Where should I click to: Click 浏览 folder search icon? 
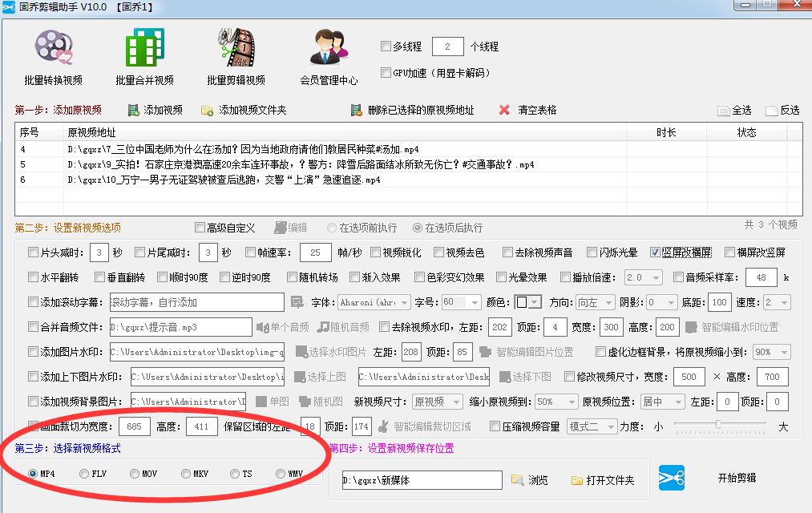[x=517, y=480]
